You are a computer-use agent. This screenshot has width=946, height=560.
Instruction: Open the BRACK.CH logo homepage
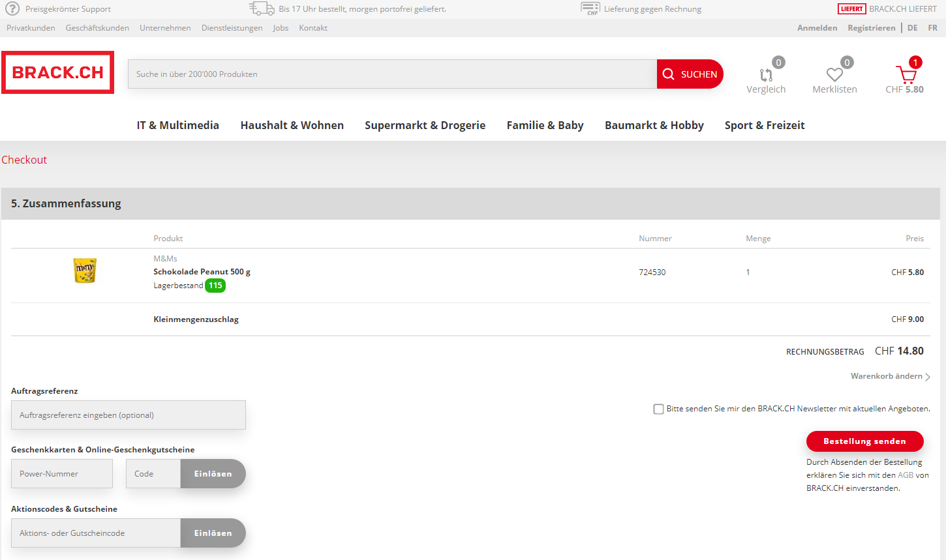point(57,72)
